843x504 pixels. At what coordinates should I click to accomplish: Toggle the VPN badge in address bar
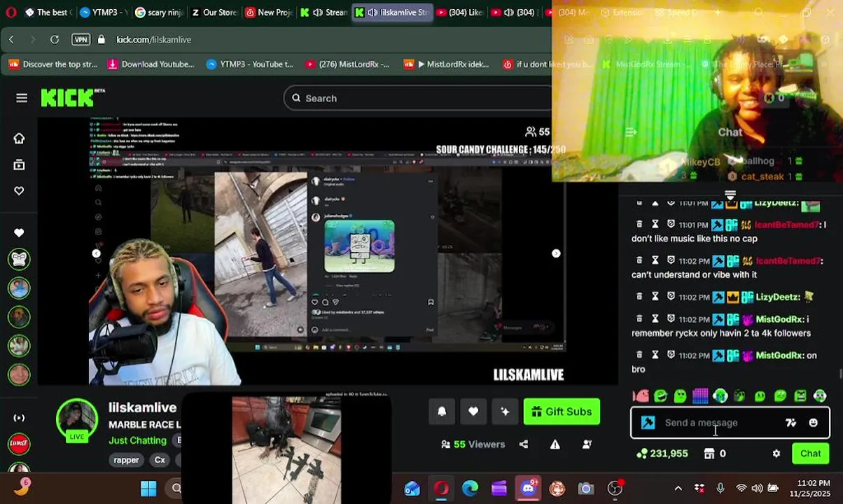[81, 39]
